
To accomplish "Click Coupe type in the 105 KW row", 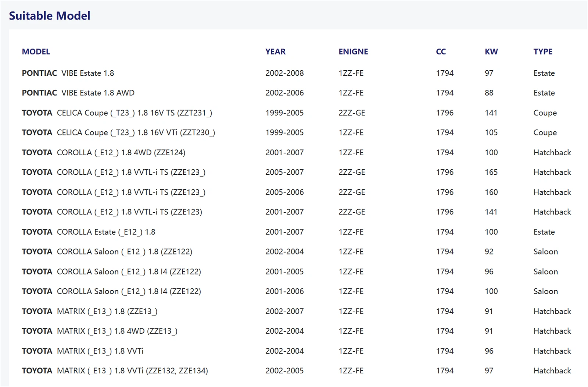I will click(545, 133).
